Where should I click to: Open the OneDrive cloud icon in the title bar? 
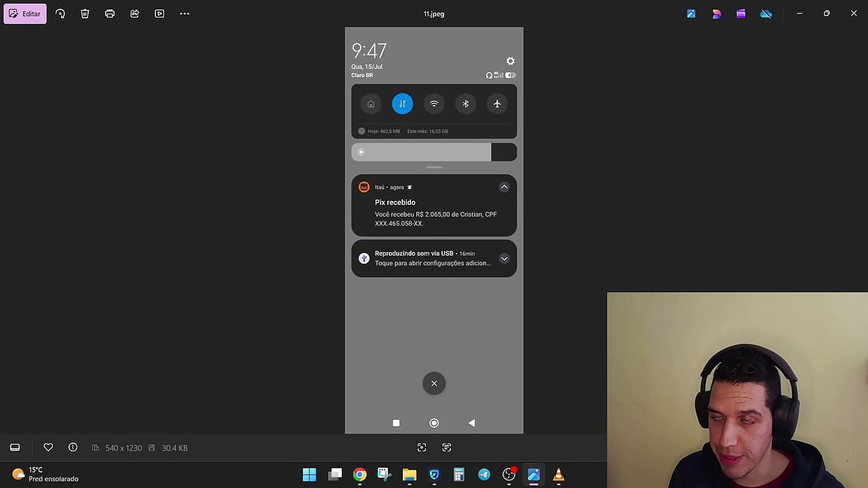tap(766, 14)
